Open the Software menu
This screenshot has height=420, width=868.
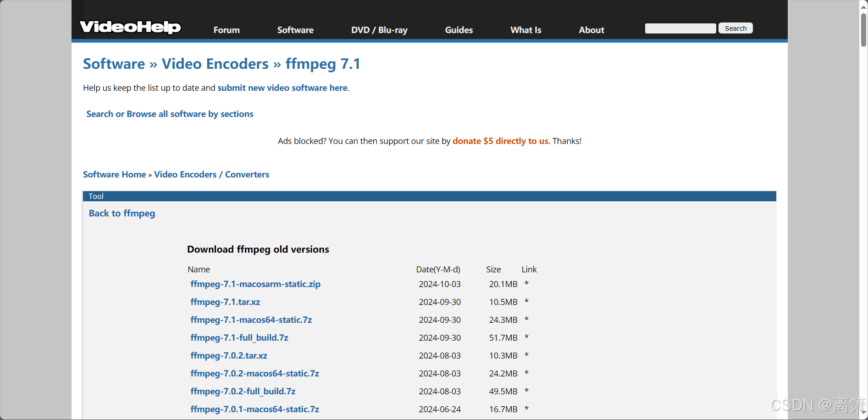pyautogui.click(x=295, y=30)
